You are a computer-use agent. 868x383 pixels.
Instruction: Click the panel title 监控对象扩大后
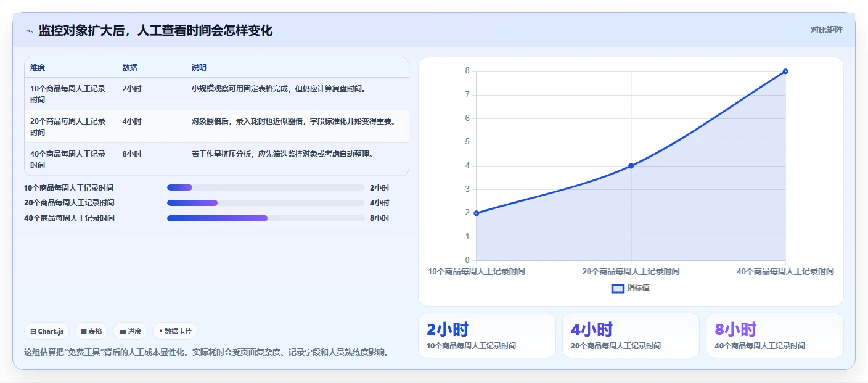coord(155,30)
